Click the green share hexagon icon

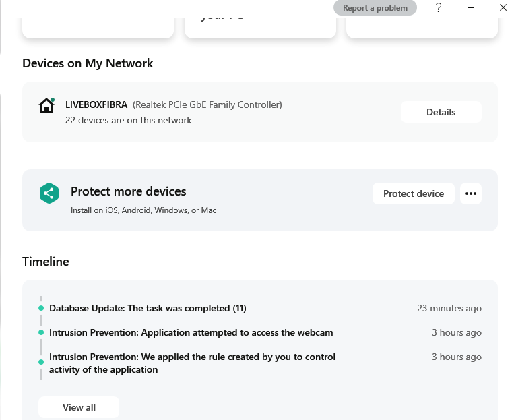click(49, 193)
